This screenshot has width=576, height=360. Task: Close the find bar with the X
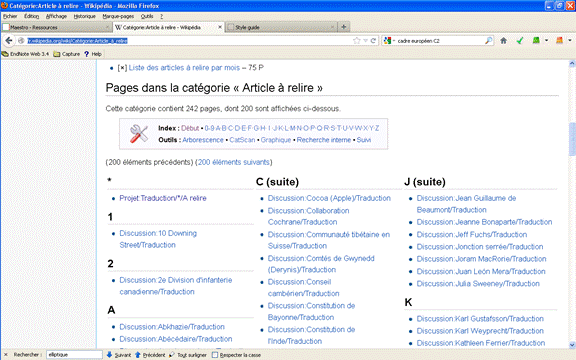(6, 354)
